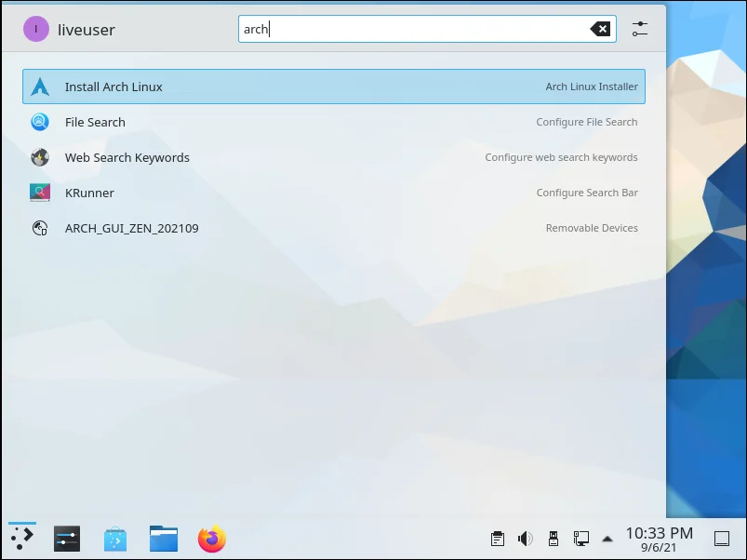Open removable device notifier tray icon
747x560 pixels.
click(554, 539)
